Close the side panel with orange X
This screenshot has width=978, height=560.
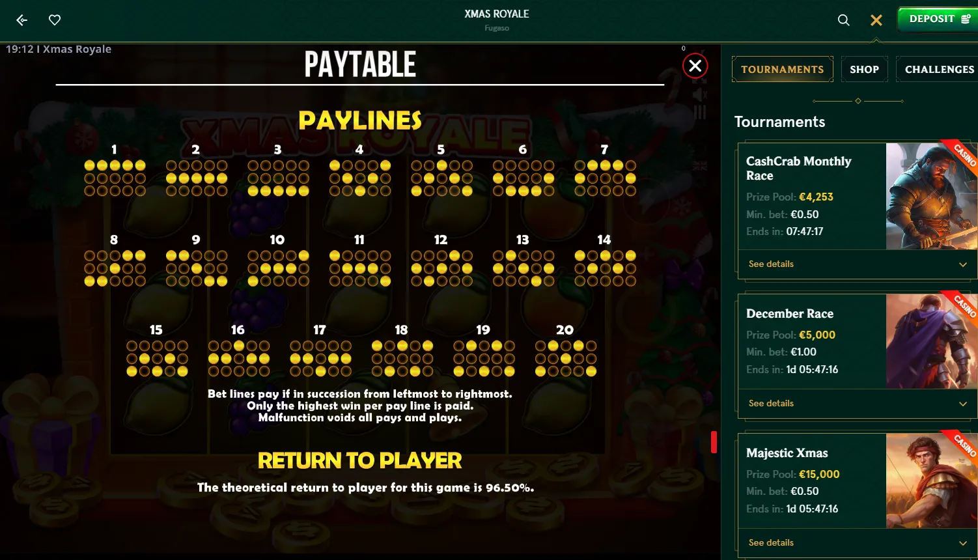coord(876,20)
